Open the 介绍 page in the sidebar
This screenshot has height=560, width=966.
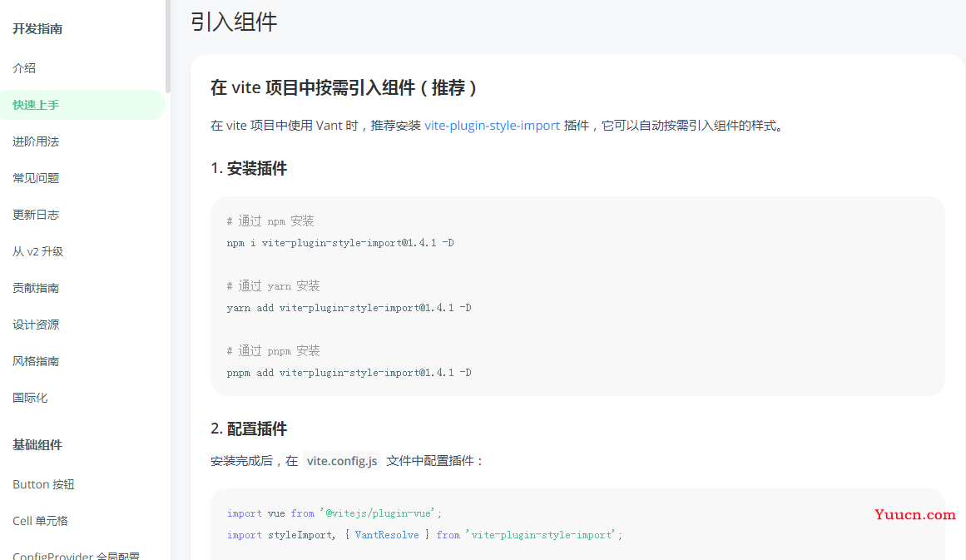24,68
